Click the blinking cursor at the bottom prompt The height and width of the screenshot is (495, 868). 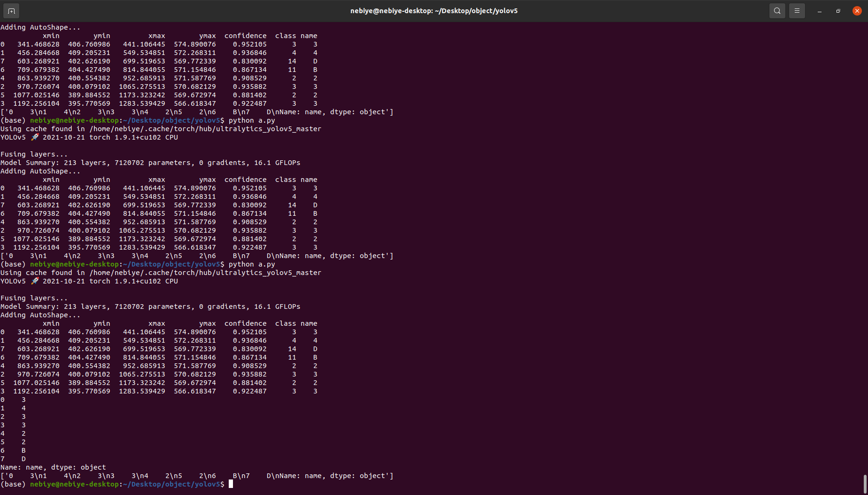click(x=231, y=484)
